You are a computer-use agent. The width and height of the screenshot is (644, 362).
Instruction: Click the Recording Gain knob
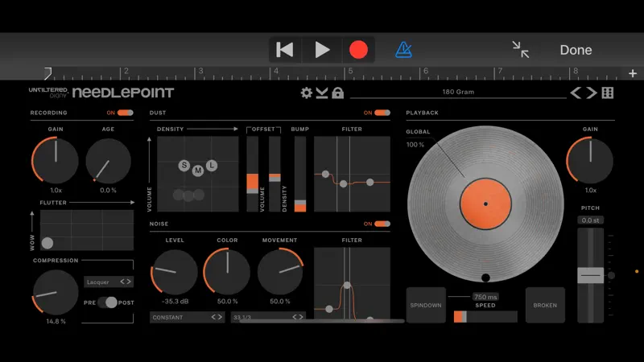pos(56,160)
